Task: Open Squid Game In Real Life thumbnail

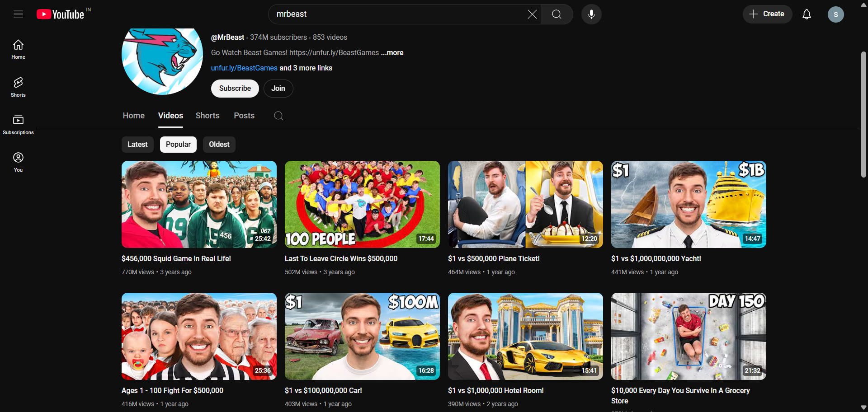Action: click(199, 204)
